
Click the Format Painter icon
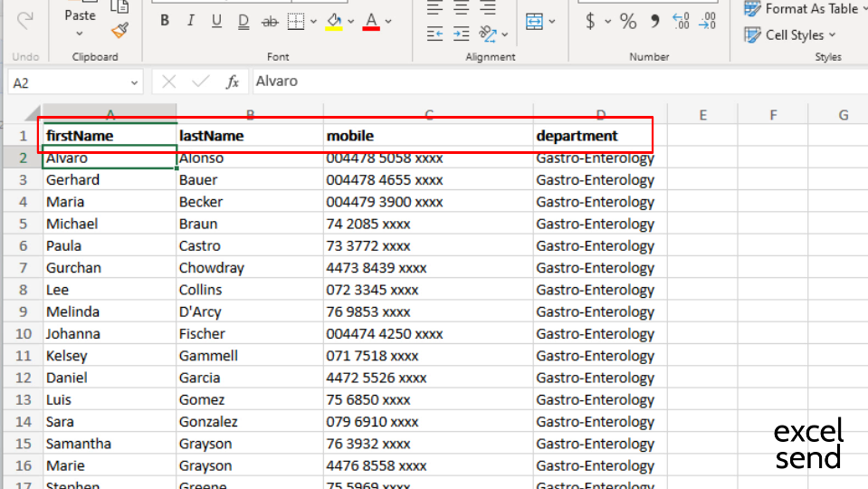[119, 31]
